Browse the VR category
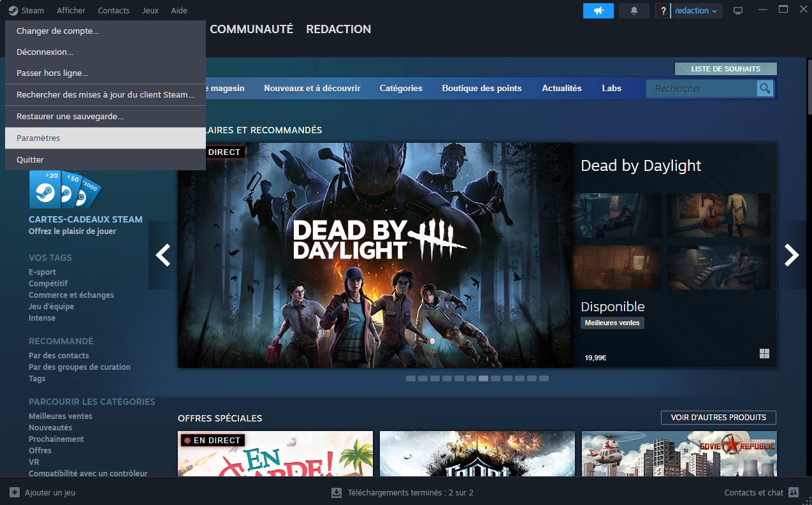 point(34,462)
